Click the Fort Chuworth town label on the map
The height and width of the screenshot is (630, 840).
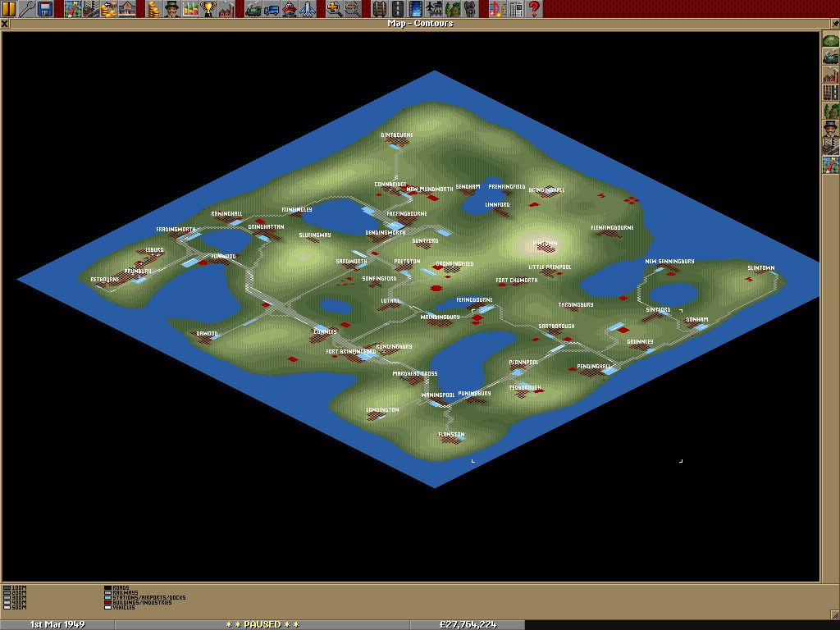517,281
